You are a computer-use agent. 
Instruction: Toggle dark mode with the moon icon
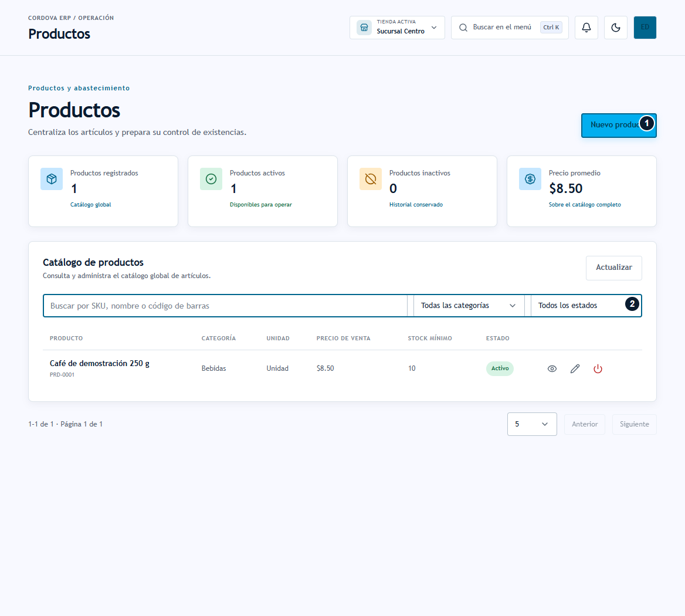[x=616, y=28]
